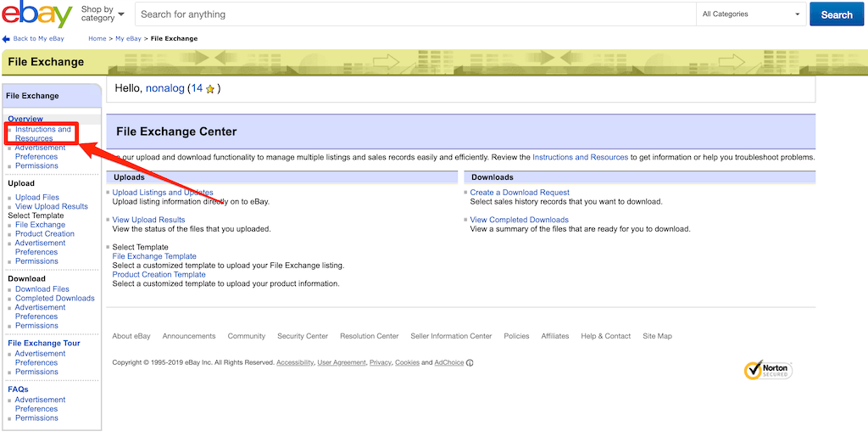
Task: Open Resolution Center footer link
Action: (x=370, y=336)
